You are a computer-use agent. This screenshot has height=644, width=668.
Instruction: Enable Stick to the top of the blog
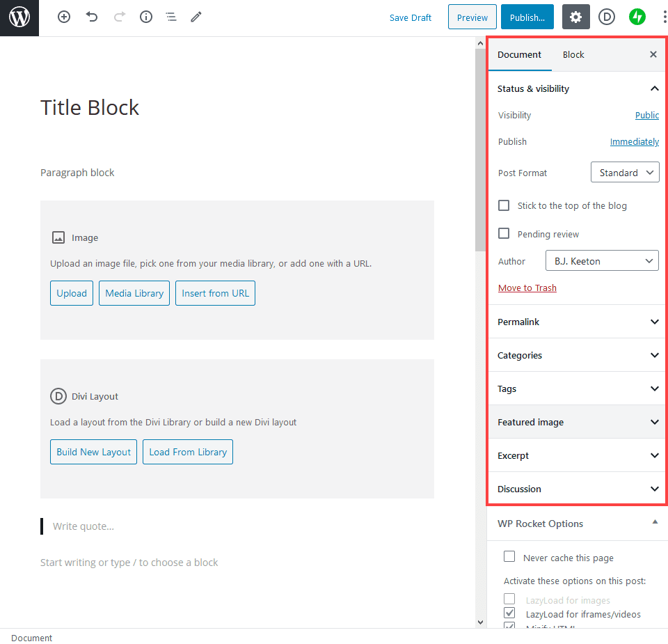[504, 205]
